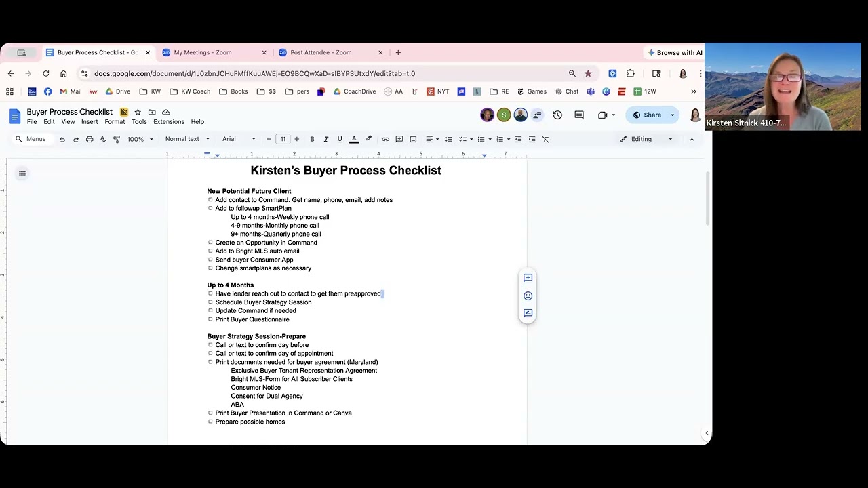Tick the 'Send buyer Consumer App' checkbox
The image size is (868, 488).
pos(210,259)
